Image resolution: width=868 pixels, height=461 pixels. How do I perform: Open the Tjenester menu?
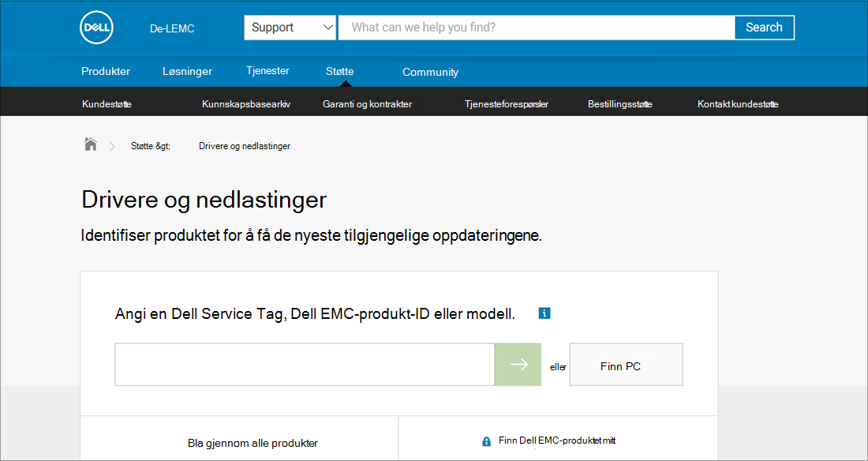point(268,71)
